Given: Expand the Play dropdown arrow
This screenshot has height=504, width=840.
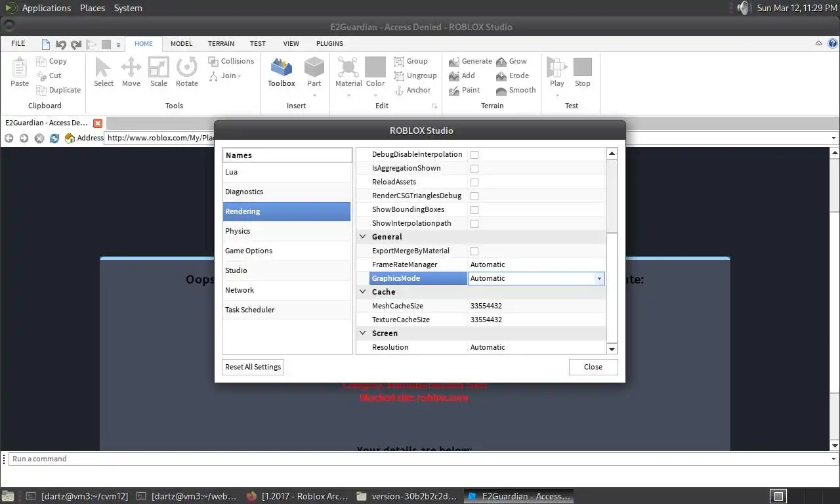Looking at the screenshot, I should click(x=557, y=95).
